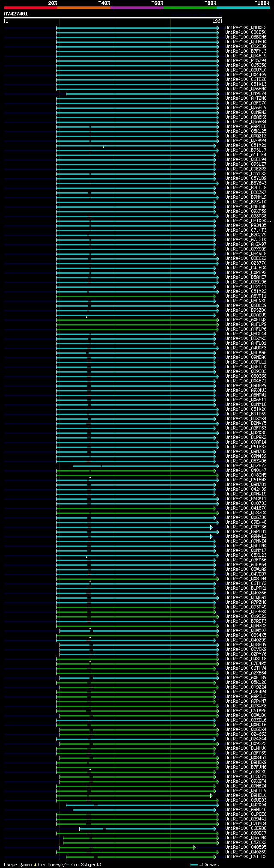Open hit UniRef100_A2XB64
274x868 pixels.
pos(246,673)
